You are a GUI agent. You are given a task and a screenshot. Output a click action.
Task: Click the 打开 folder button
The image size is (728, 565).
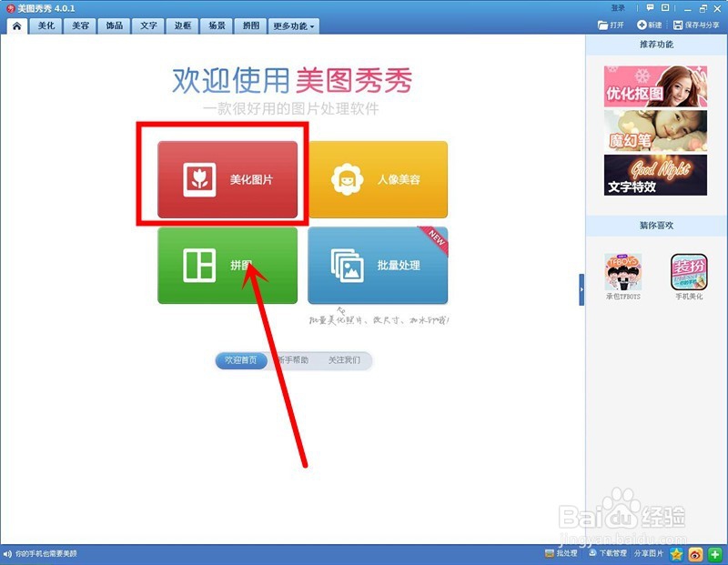tap(611, 25)
